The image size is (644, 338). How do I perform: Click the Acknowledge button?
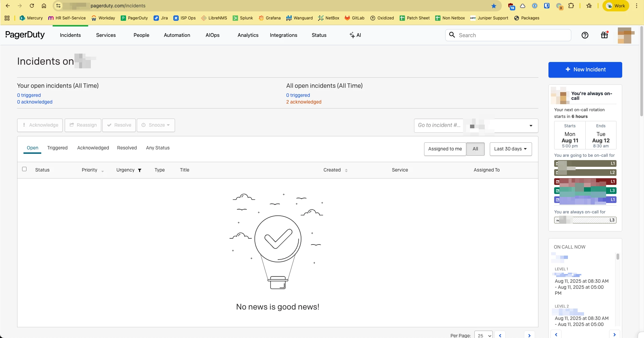point(40,125)
